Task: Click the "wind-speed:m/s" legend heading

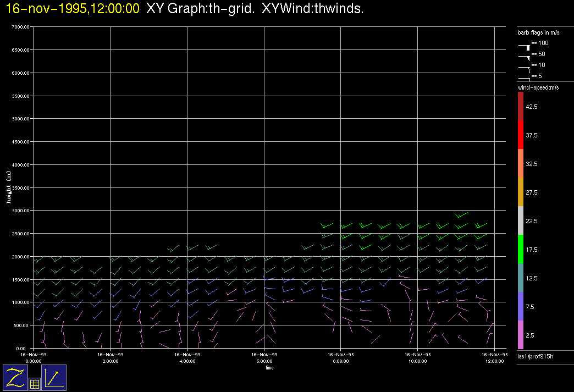Action: [x=538, y=88]
